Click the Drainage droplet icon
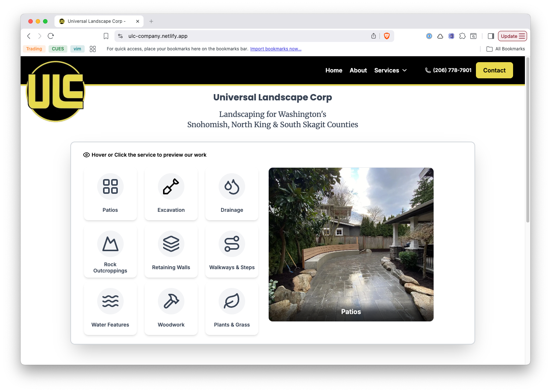 coord(232,186)
